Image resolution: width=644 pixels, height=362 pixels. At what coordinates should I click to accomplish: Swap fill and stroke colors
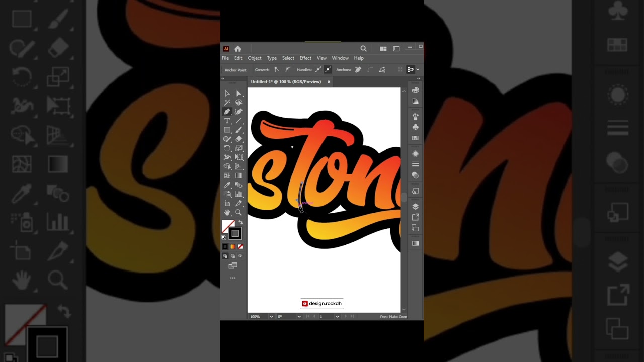coord(240,222)
